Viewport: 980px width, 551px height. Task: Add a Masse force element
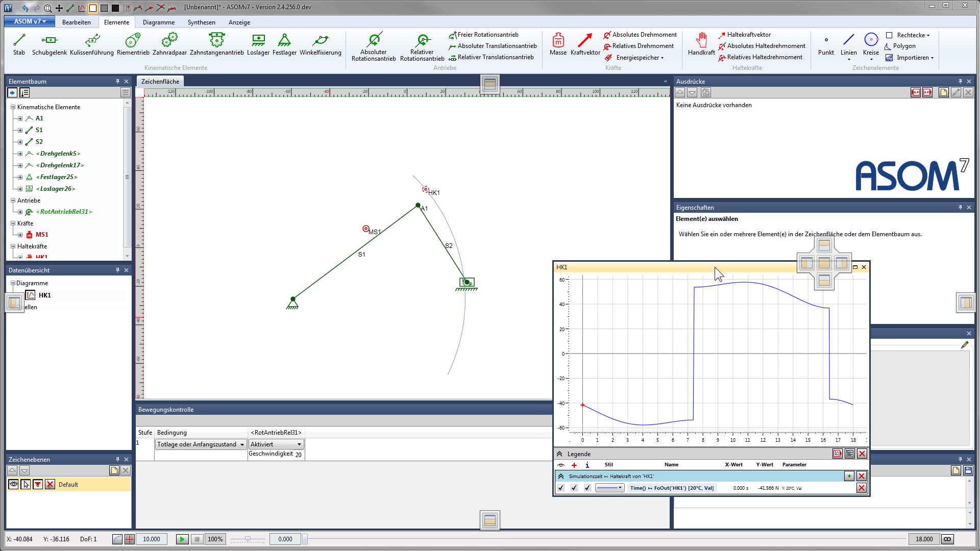tap(558, 44)
